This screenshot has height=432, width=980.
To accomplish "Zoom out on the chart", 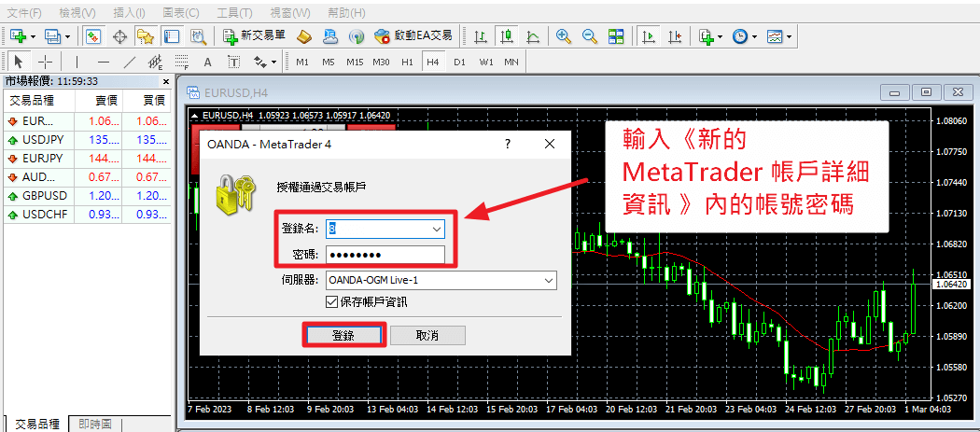I will coord(590,36).
